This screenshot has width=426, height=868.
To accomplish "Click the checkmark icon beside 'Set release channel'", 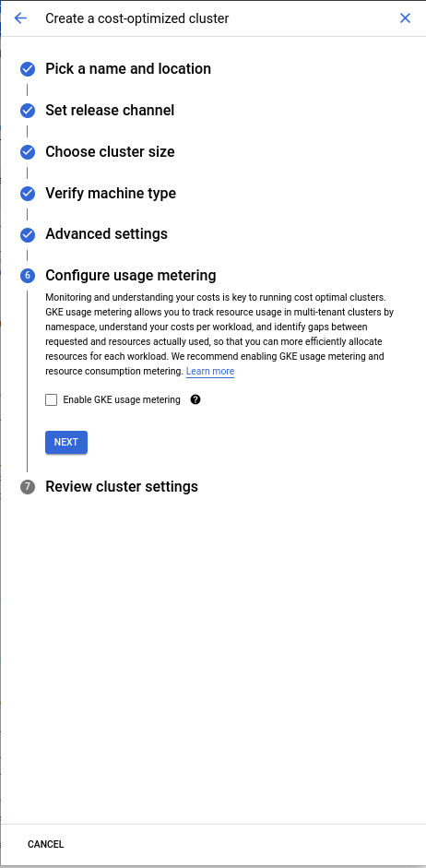I will 28,111.
